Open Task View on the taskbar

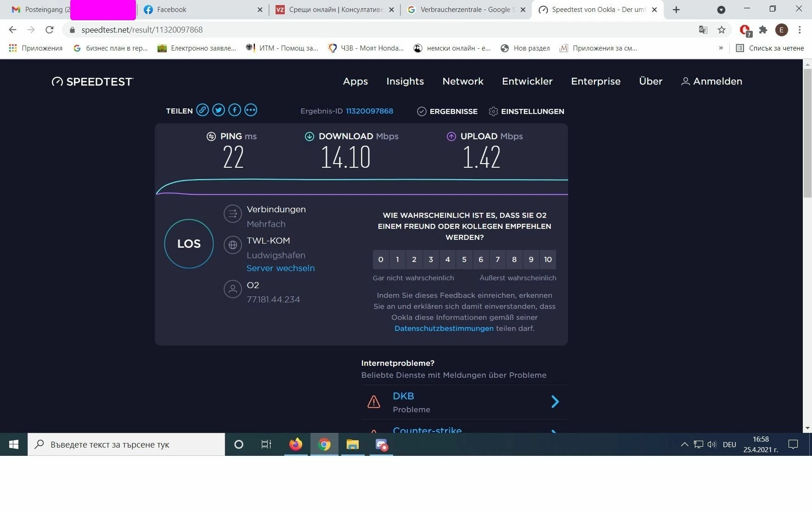tap(266, 444)
